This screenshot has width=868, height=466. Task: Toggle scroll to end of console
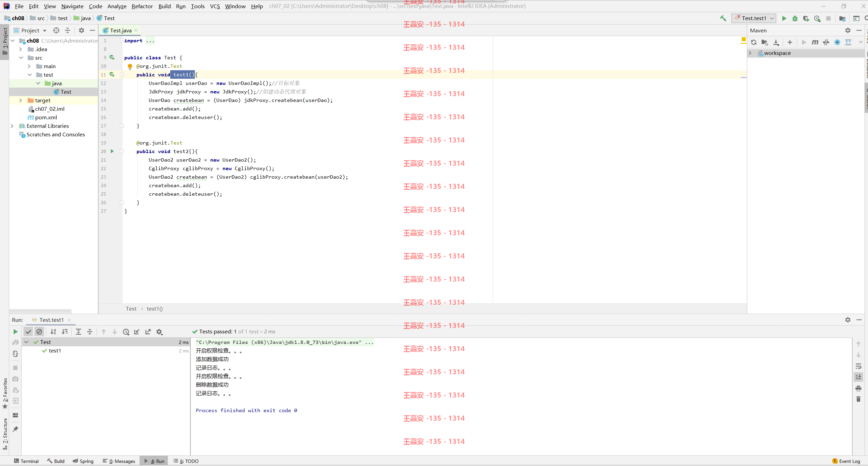click(x=858, y=377)
